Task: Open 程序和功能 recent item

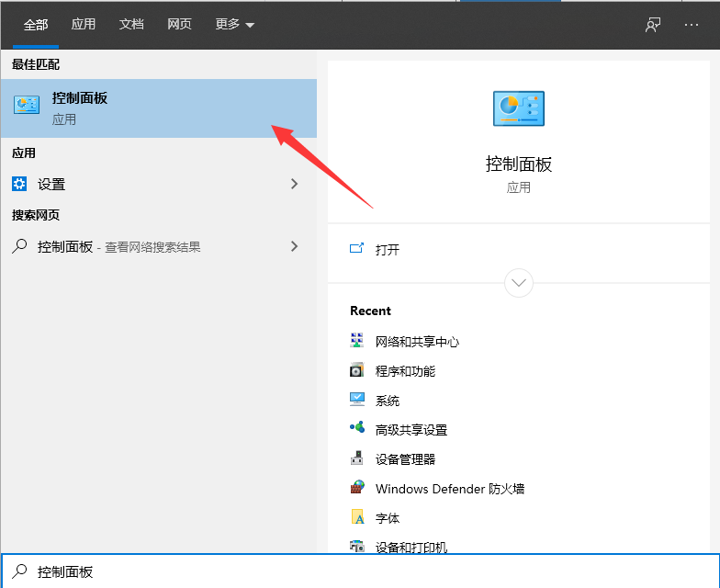Action: pyautogui.click(x=405, y=371)
